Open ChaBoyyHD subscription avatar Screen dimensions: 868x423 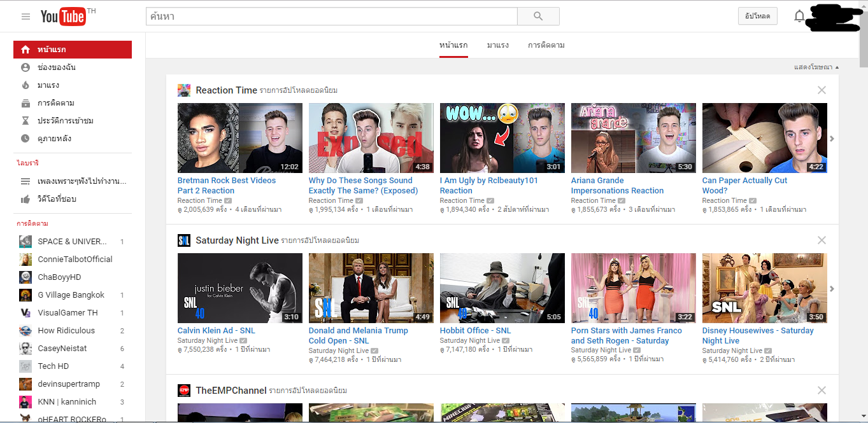coord(25,277)
